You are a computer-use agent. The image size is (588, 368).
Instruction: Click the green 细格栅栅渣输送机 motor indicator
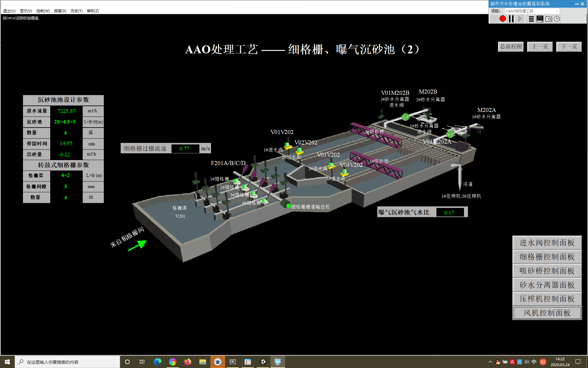coord(288,206)
